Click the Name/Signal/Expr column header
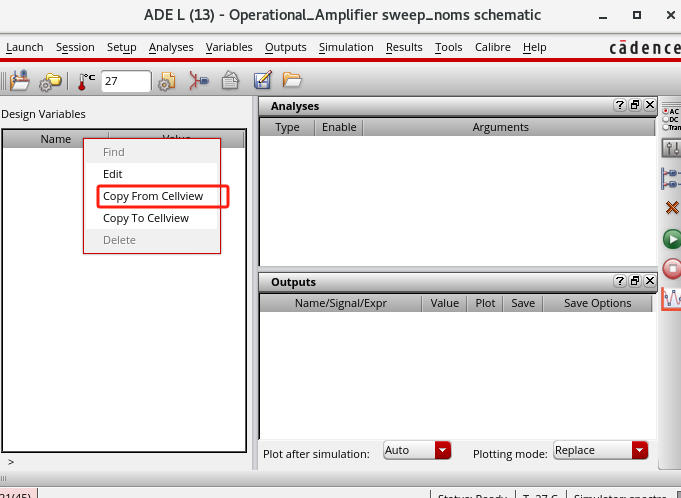Screen dimensions: 681x498 point(340,303)
